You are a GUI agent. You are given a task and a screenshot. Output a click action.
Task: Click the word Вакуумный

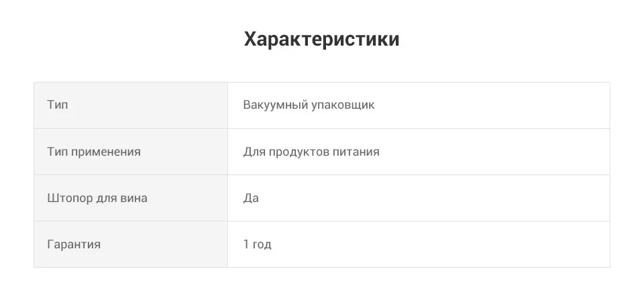tap(276, 105)
